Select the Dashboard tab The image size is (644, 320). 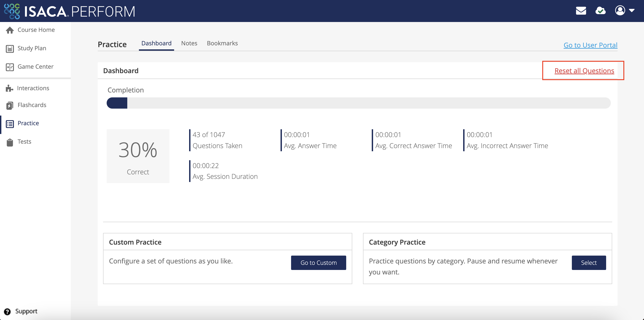point(156,43)
